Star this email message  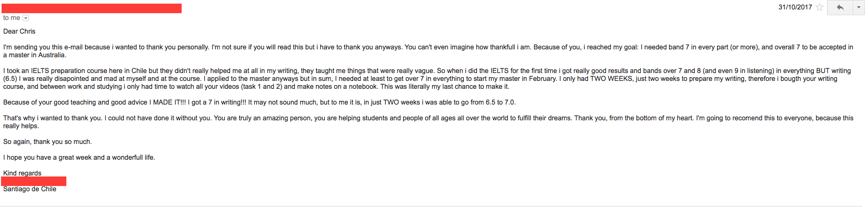pos(820,7)
